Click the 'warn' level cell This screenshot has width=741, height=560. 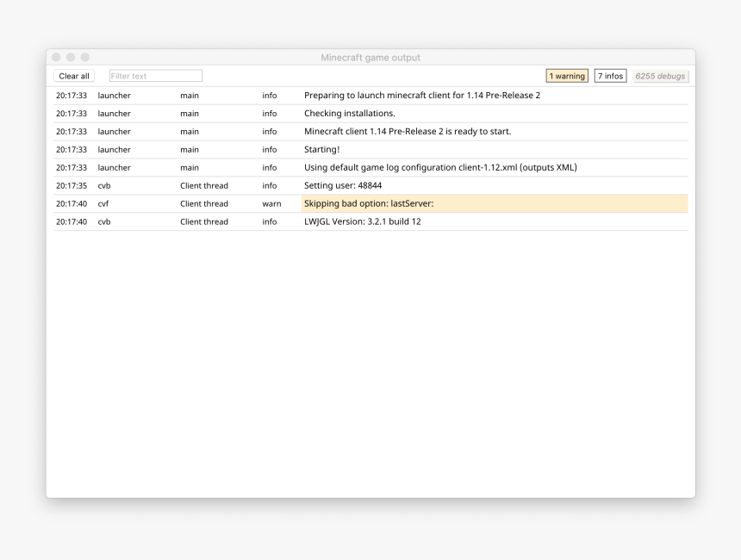tap(271, 203)
